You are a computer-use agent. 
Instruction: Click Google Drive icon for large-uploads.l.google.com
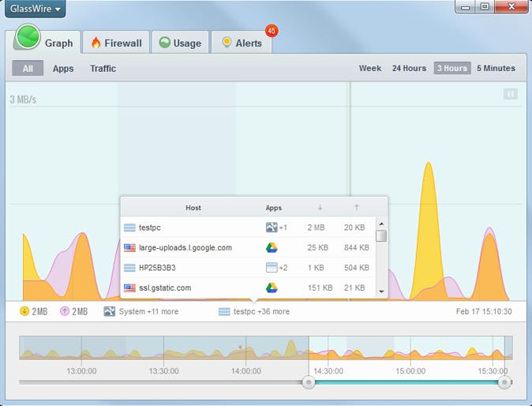tap(272, 247)
